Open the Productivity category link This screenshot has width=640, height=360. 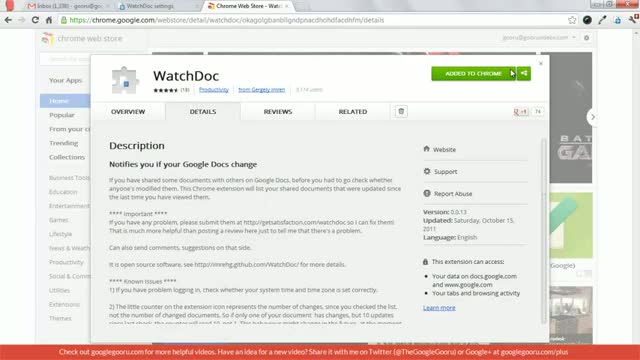214,90
